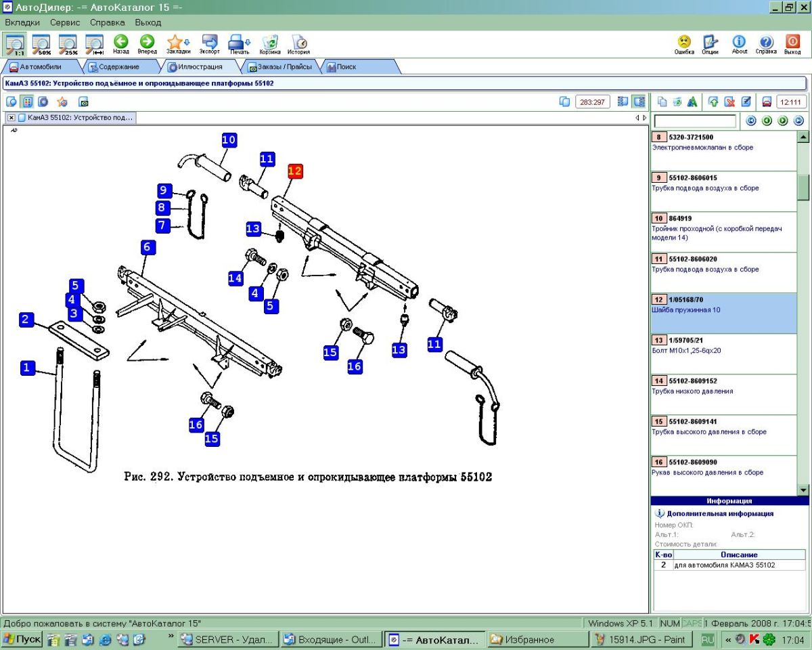
Task: Select part row 11 55102-8606020
Action: click(724, 272)
